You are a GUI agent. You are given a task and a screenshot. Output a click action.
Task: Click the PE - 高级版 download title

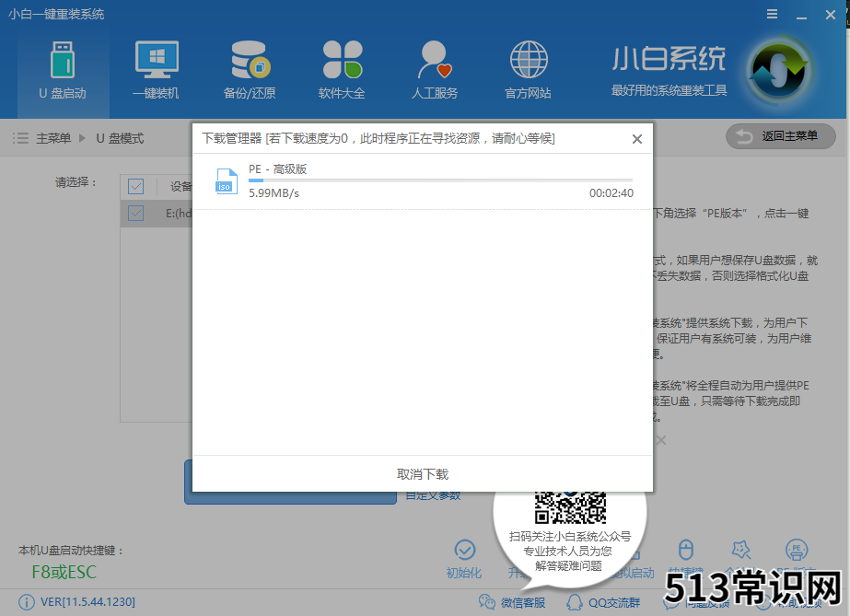pos(277,169)
